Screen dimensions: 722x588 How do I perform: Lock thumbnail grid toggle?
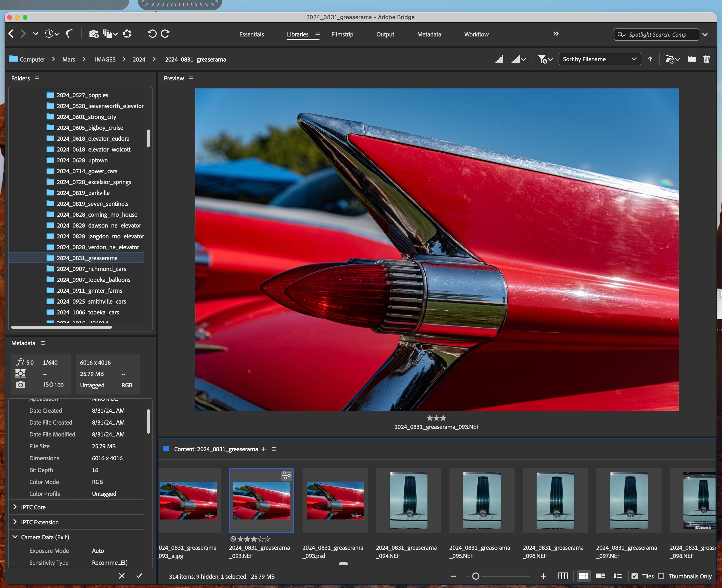(563, 576)
